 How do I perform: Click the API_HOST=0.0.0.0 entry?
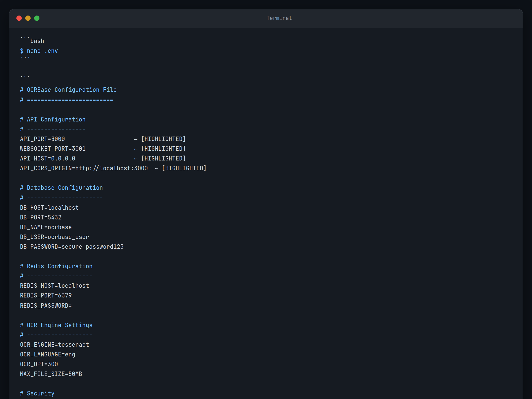click(48, 158)
